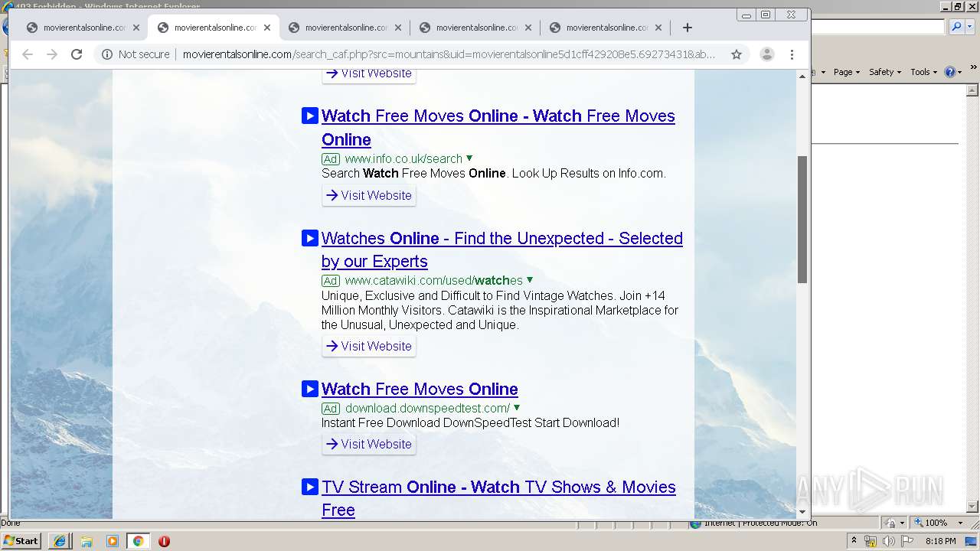Screen dimensions: 980x551
Task: Expand dropdown arrow next to downspeedtest URL
Action: (x=517, y=408)
